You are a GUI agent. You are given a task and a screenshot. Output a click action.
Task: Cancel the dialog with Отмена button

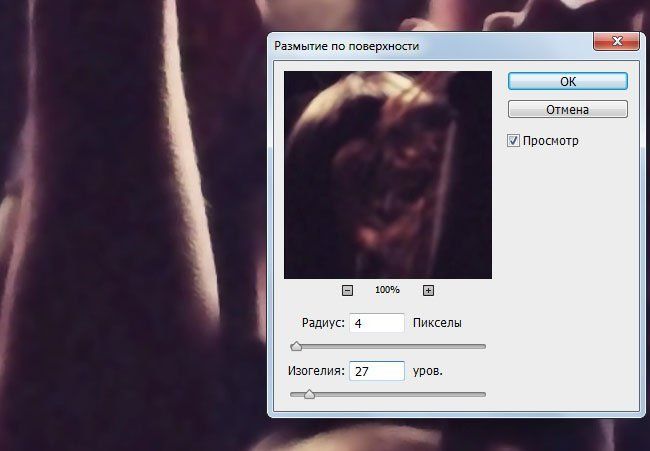tap(568, 109)
